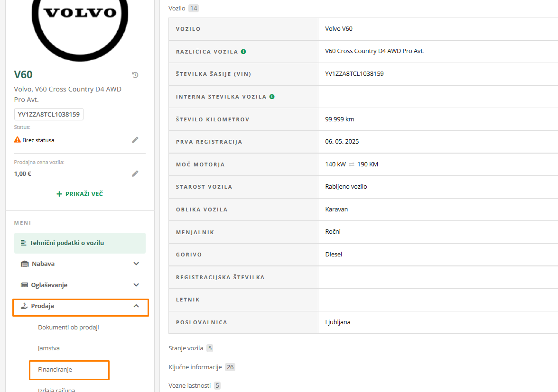Screen dimensions: 558x392
Task: Click the Vozilo count badge 14
Action: pyautogui.click(x=194, y=8)
